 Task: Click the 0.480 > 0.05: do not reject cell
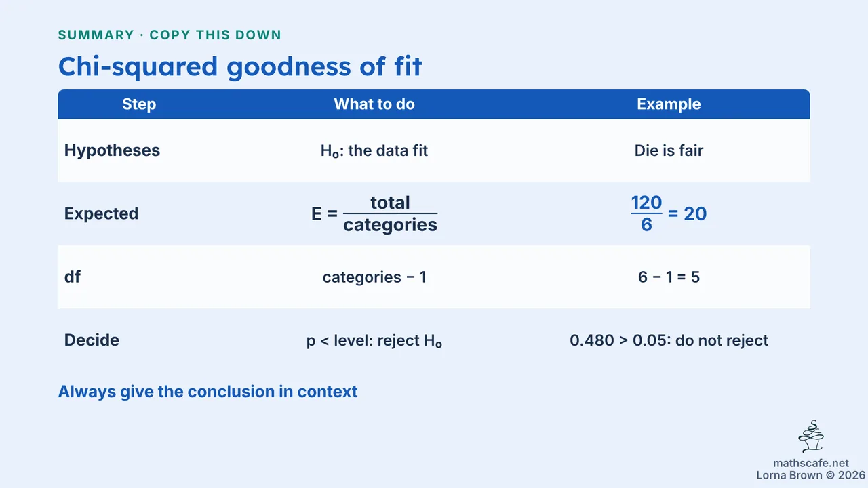(x=669, y=340)
